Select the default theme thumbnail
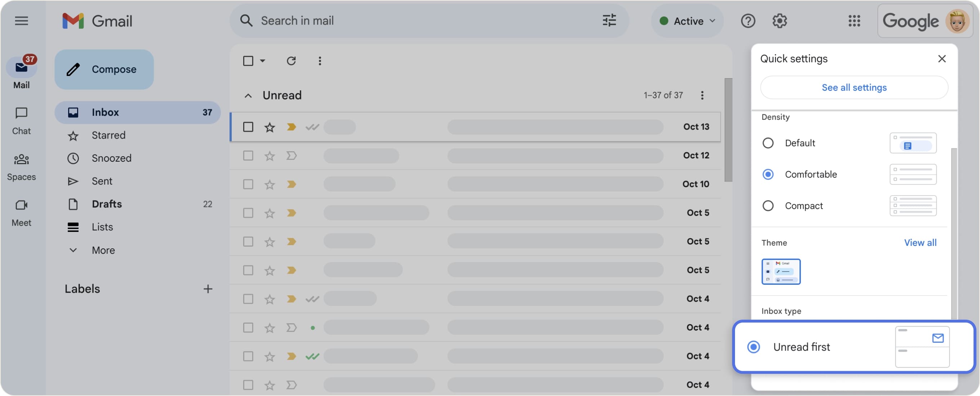This screenshot has width=980, height=396. 781,271
